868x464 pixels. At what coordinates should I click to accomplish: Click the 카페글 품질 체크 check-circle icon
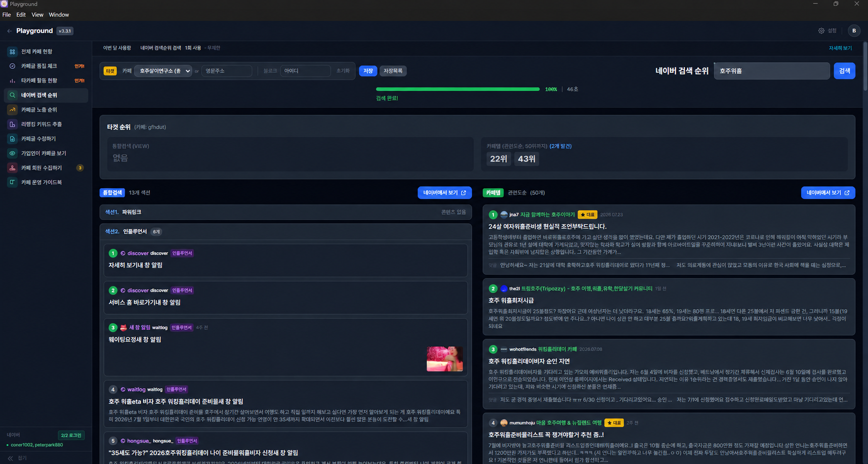12,66
